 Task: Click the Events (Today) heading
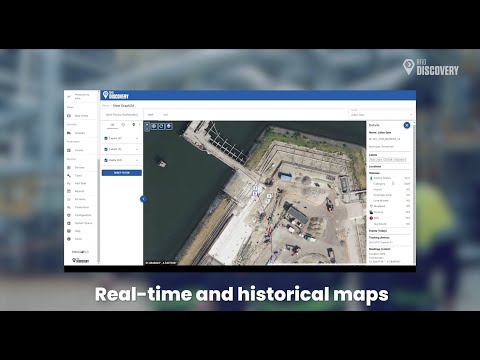(x=378, y=231)
